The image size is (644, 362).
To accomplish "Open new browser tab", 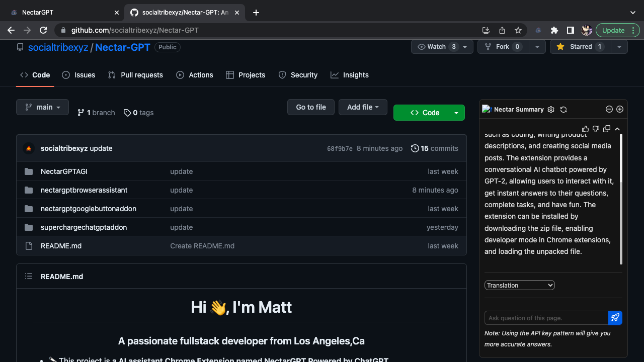I will point(256,13).
